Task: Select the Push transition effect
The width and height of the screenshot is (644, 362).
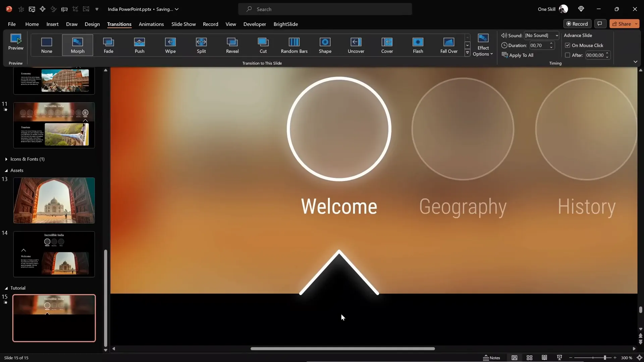Action: click(x=140, y=45)
